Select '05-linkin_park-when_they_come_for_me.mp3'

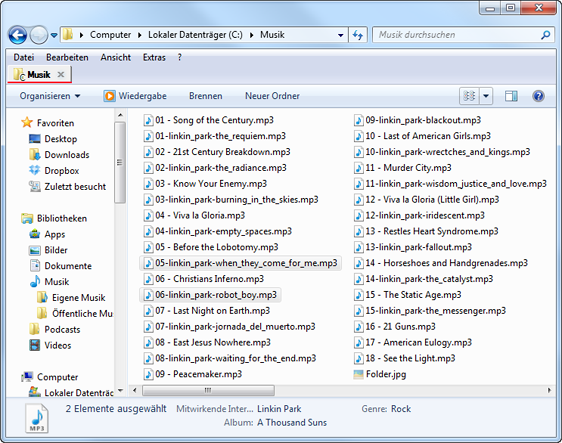[x=240, y=263]
